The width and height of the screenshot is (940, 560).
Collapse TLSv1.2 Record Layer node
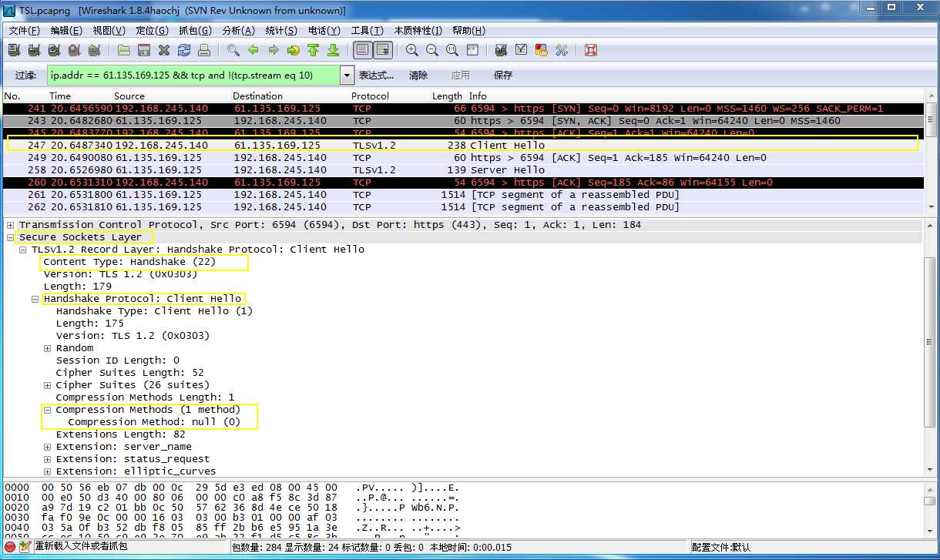click(23, 250)
